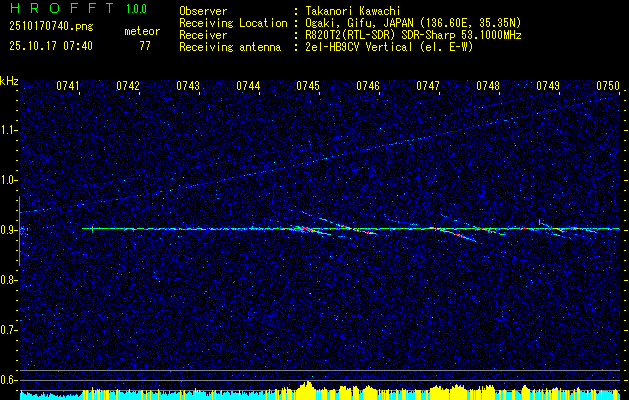Click the 0748 time marker
Screen dimensions: 629x400
point(488,86)
